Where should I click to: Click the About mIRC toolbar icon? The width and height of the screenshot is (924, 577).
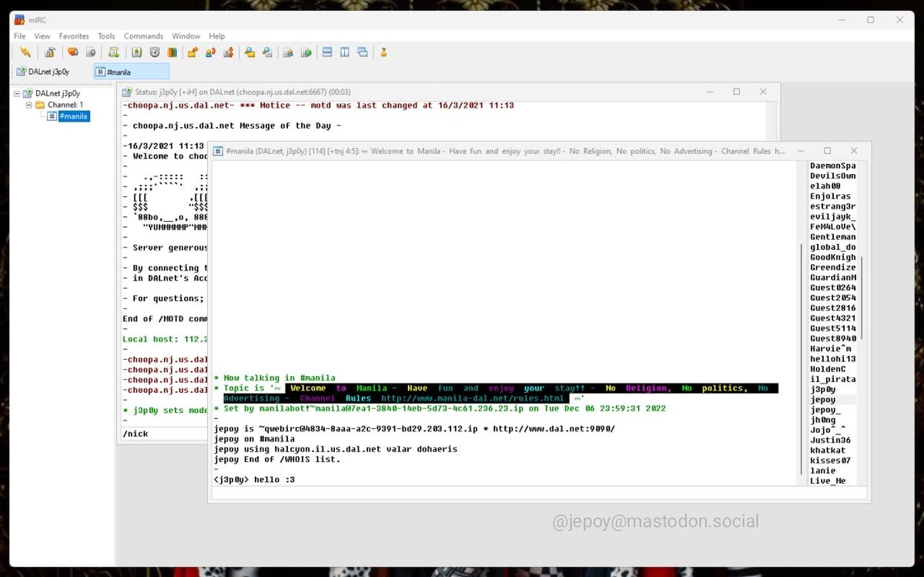(x=383, y=52)
